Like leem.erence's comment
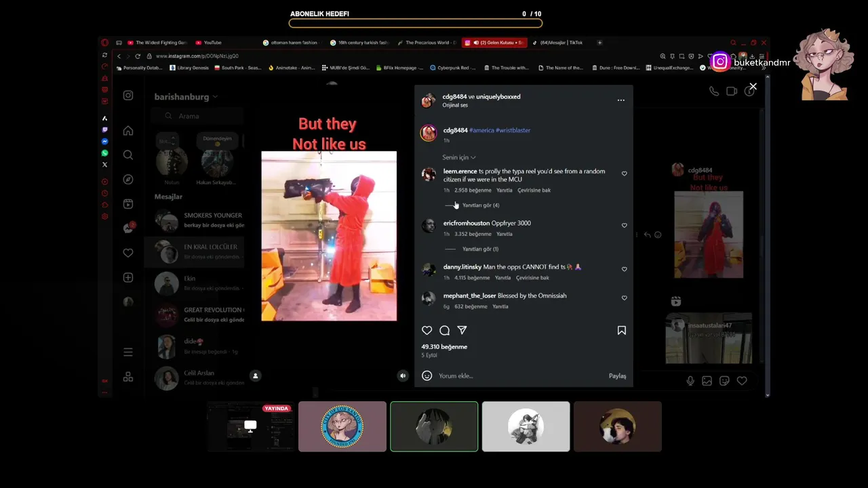Image resolution: width=868 pixels, height=488 pixels. click(625, 174)
